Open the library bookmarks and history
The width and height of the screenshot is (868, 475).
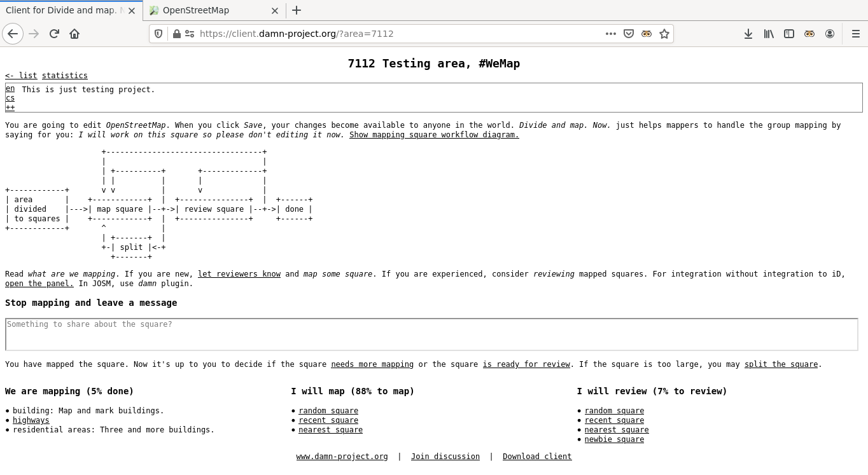769,34
